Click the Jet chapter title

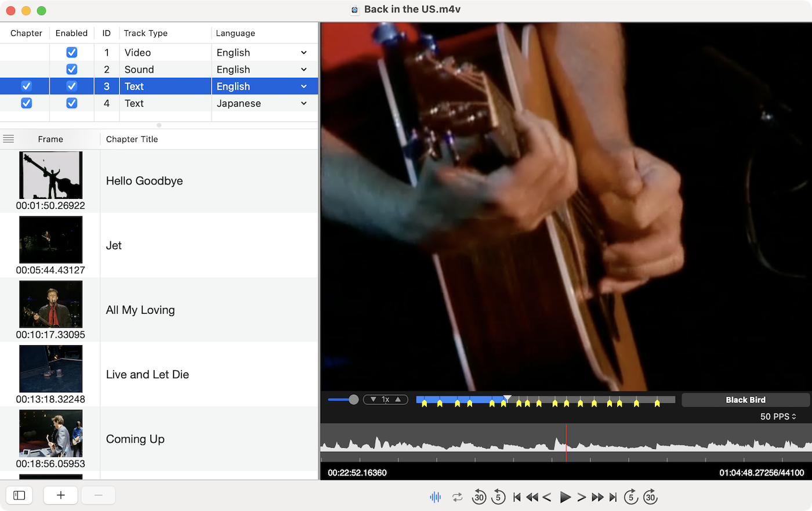point(114,245)
